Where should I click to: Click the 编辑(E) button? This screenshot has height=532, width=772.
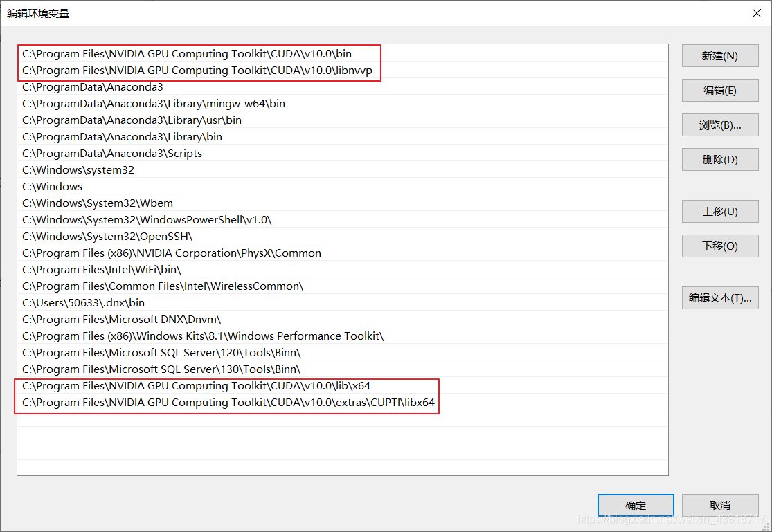coord(720,90)
